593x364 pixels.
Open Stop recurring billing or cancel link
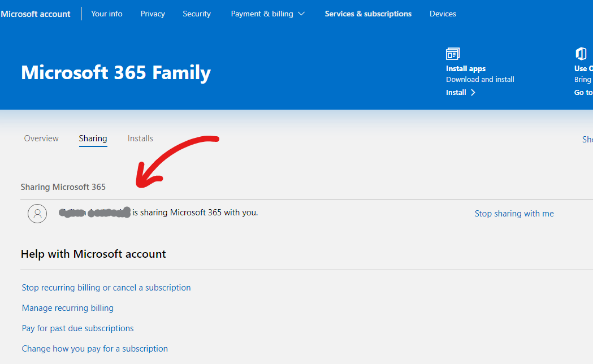point(106,288)
